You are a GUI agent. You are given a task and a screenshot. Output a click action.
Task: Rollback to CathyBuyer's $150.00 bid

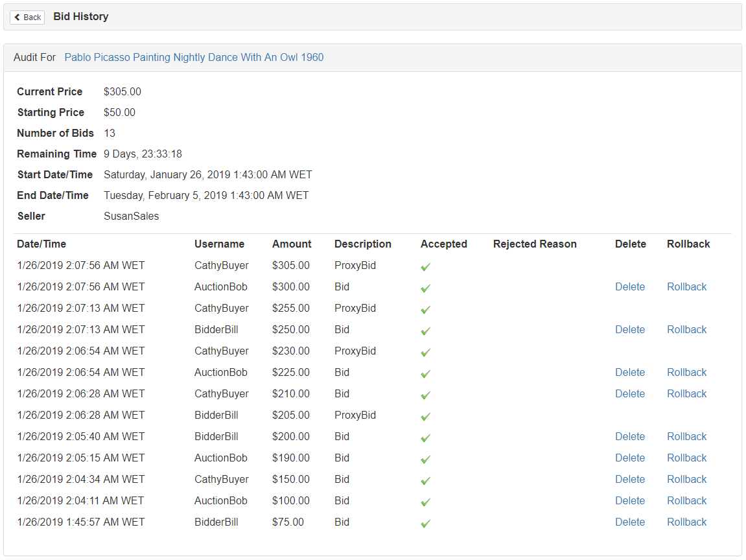[x=686, y=480]
